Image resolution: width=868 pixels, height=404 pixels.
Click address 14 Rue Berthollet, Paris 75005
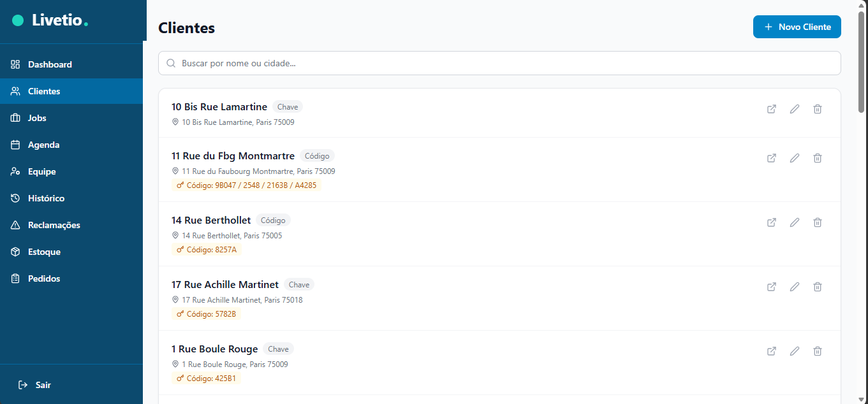pyautogui.click(x=232, y=236)
